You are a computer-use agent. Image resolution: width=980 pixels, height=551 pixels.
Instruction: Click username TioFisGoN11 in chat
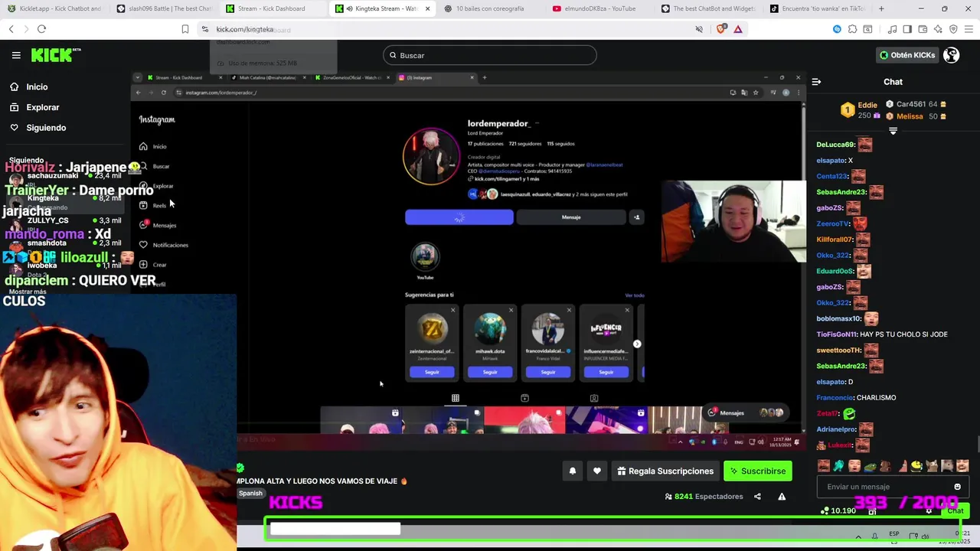[x=836, y=334]
